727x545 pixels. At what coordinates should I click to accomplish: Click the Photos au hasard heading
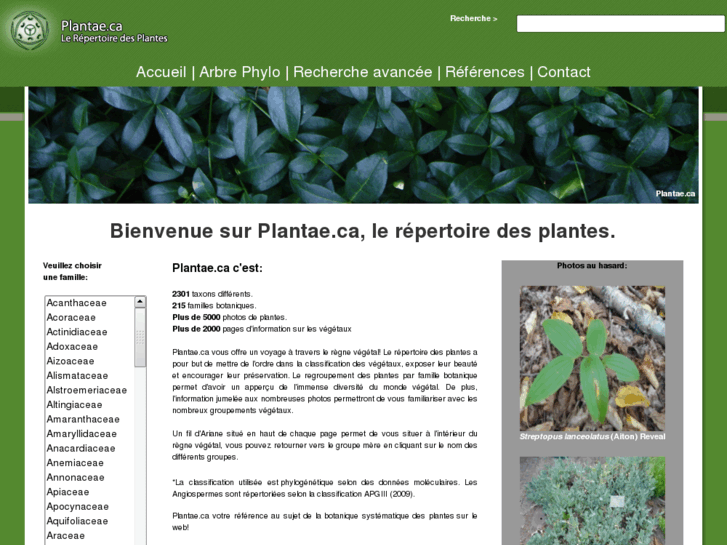[x=592, y=266]
